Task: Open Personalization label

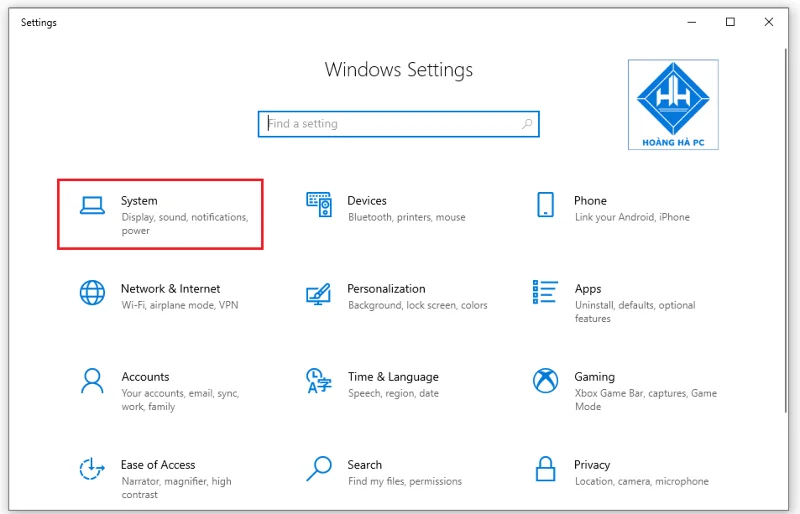Action: point(386,289)
